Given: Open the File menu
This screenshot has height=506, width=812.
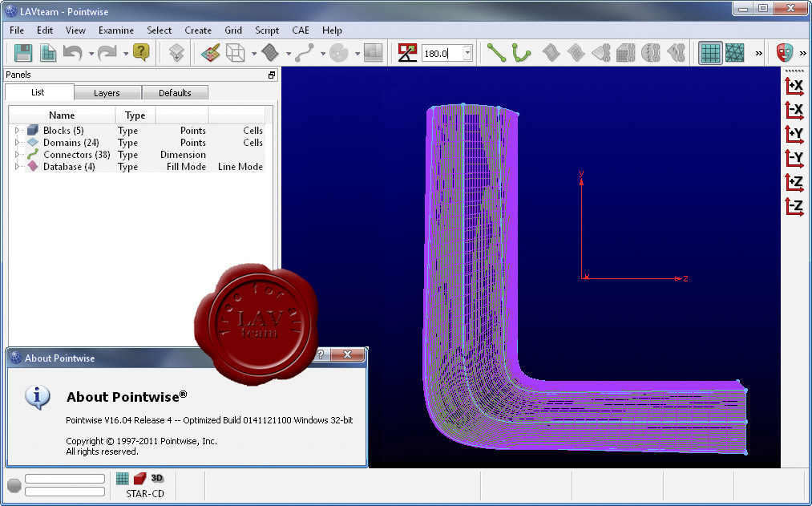Looking at the screenshot, I should pos(17,30).
